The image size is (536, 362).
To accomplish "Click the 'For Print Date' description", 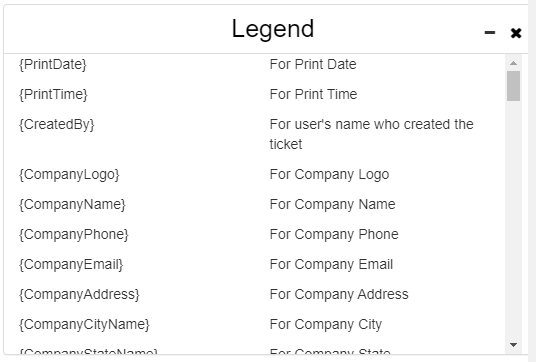I will (313, 64).
